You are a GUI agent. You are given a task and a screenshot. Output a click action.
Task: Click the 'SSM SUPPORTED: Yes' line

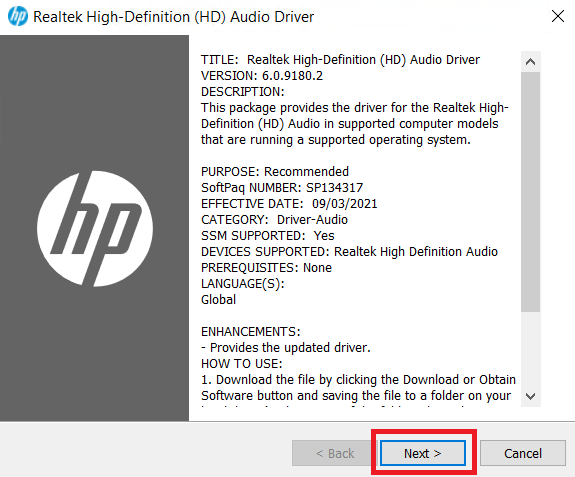click(268, 236)
